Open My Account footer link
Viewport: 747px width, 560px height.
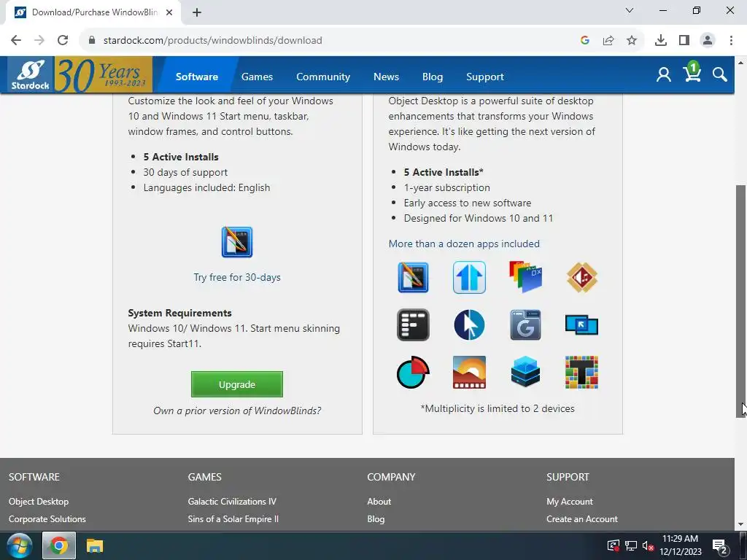tap(570, 502)
